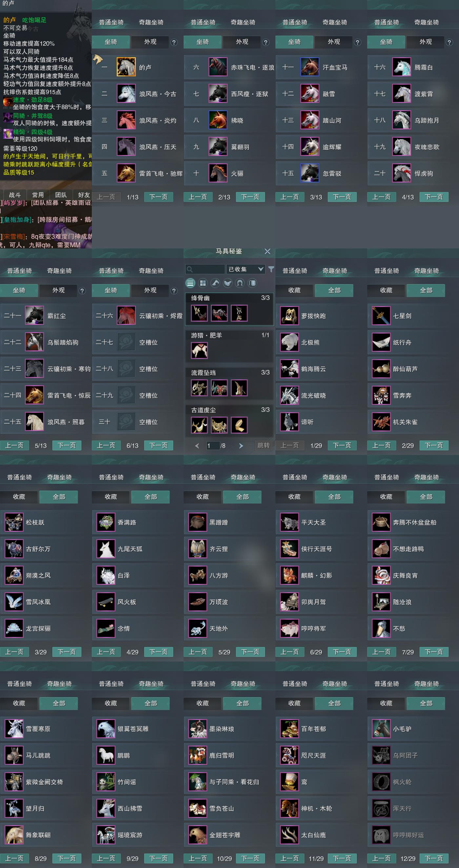Click the 夜魄悲歌 mount icon
Screen dimensions: 459x868
coord(401,147)
